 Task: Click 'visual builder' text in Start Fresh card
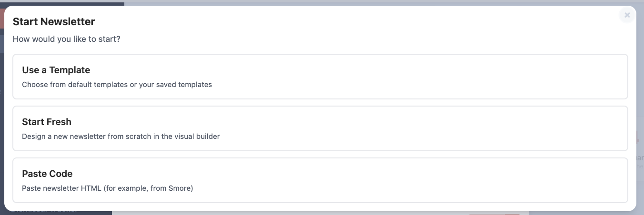[x=198, y=137]
